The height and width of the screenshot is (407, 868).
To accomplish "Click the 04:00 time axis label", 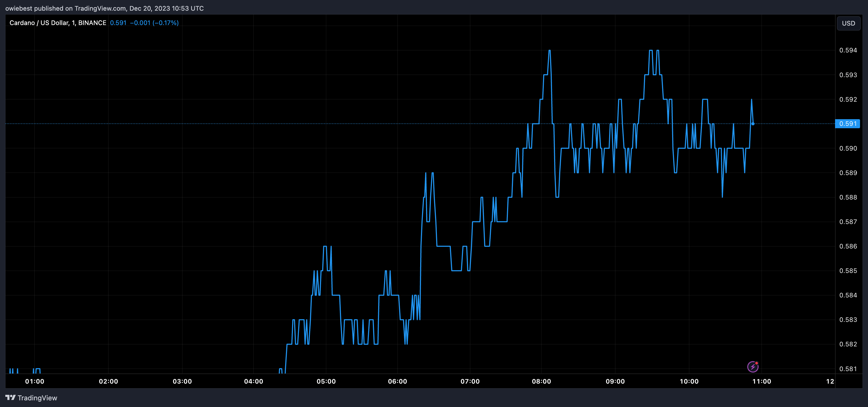I will click(x=254, y=381).
